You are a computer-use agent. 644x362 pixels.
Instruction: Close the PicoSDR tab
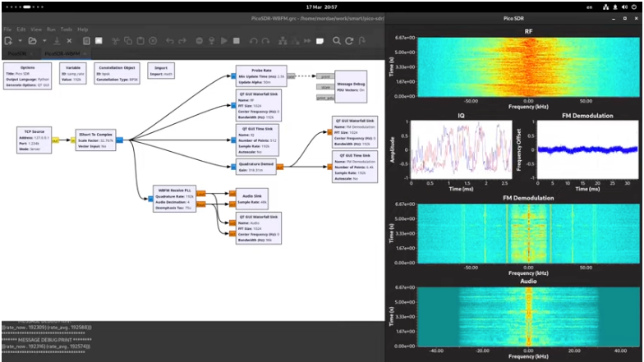tap(31, 54)
